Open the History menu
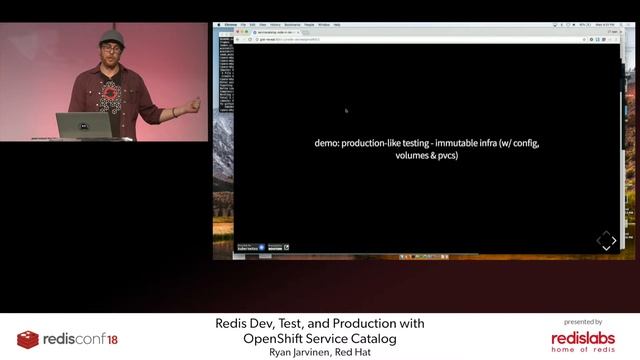 tap(275, 25)
